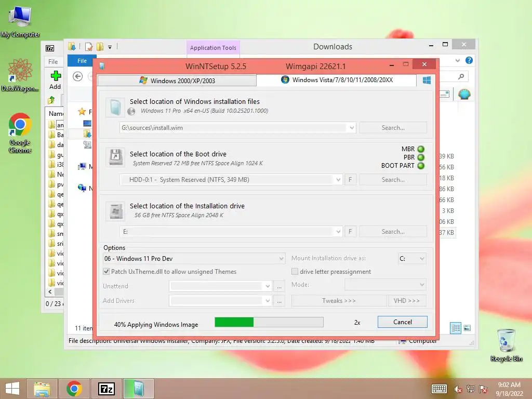532x399 pixels.
Task: Click the muted volume tray icon
Action: click(458, 389)
